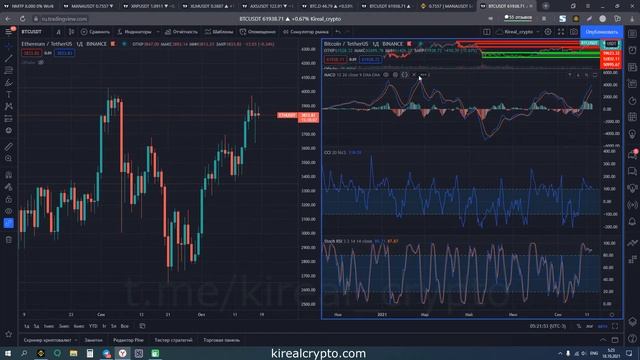
Task: Expand the screener type dropdown arrow
Action: 76,340
